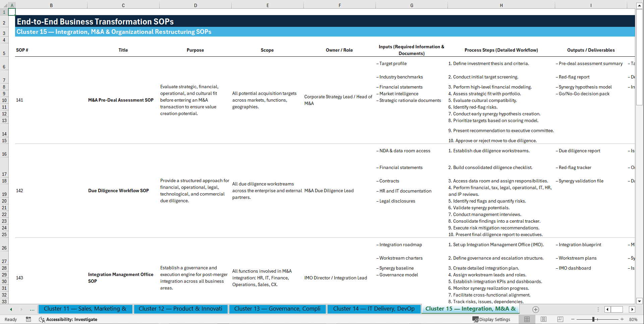This screenshot has height=324, width=644.
Task: Run Accessibility Investigate check
Action: click(x=68, y=319)
